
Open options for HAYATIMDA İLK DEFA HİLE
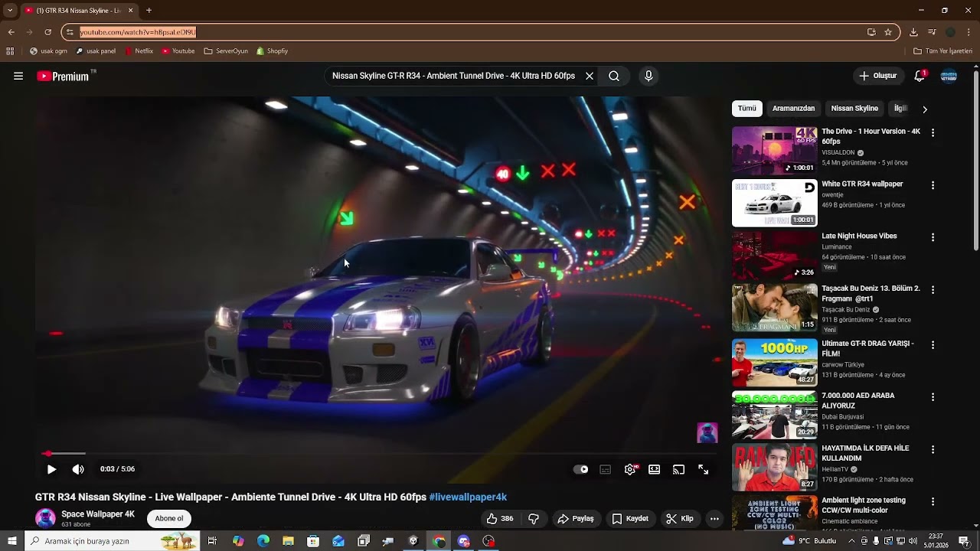[933, 449]
